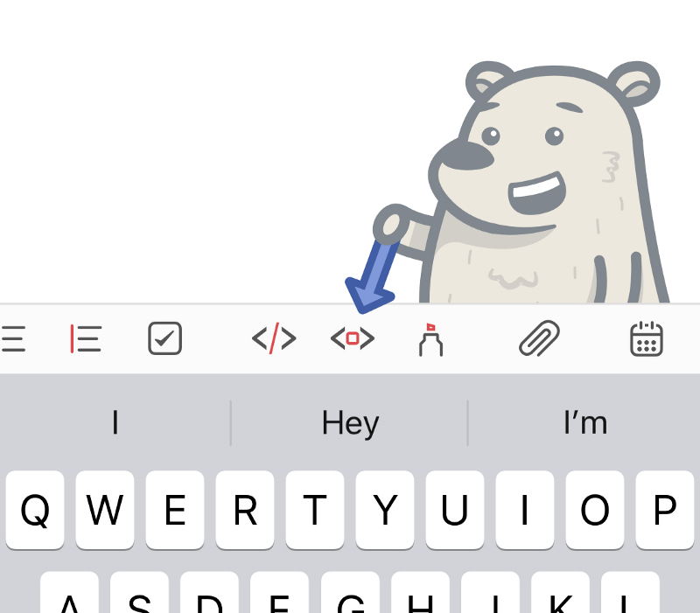Choose the "I'm" predictive text suggestion

pos(584,423)
